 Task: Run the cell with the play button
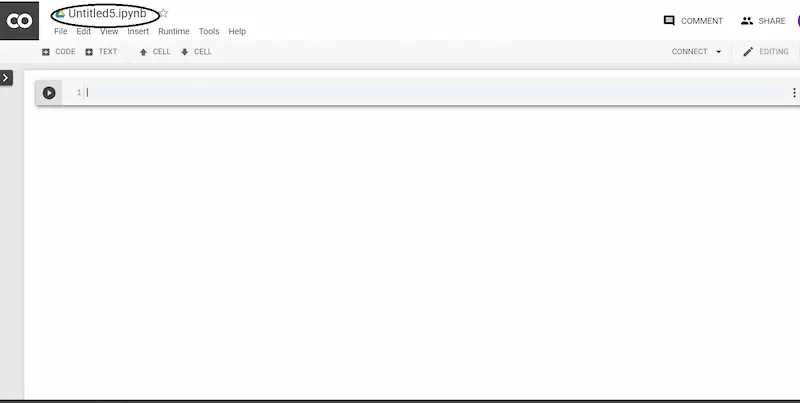49,93
